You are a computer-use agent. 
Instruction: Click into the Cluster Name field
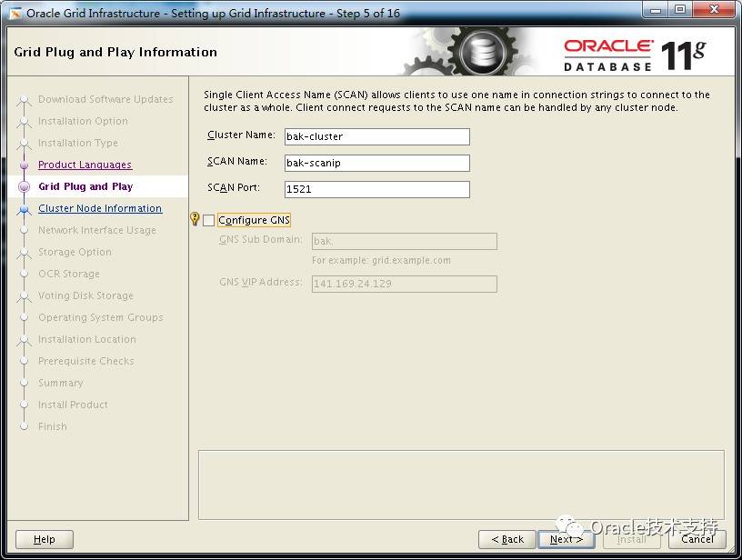tap(377, 136)
